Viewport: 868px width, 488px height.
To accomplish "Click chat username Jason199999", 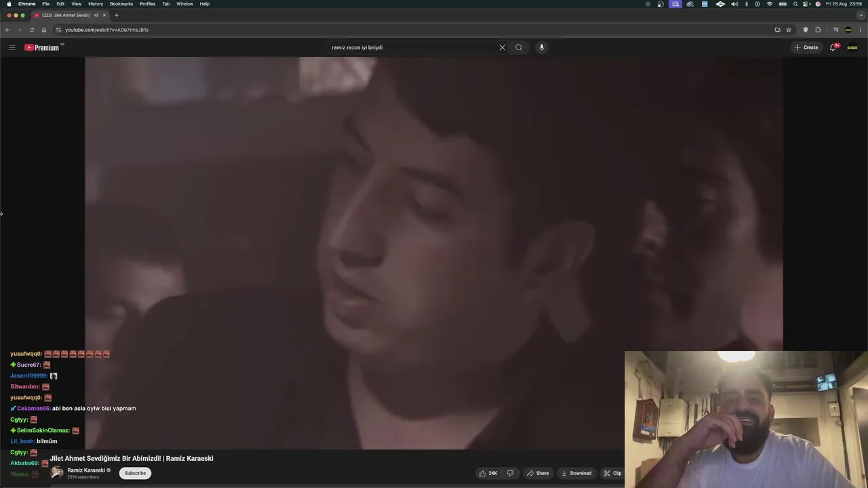I will pos(29,375).
